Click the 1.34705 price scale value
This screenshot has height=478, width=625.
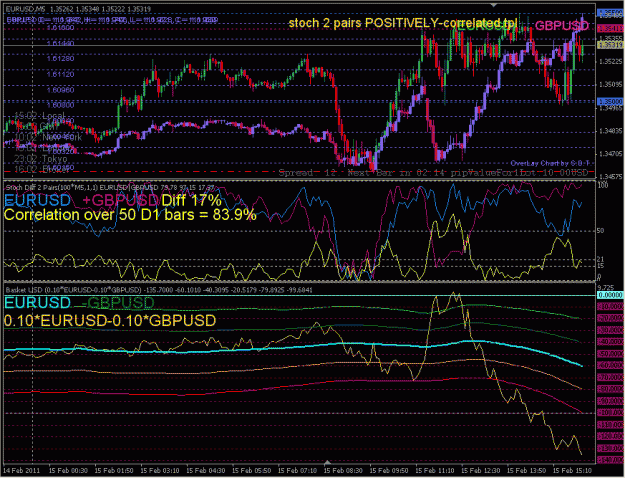(611, 154)
